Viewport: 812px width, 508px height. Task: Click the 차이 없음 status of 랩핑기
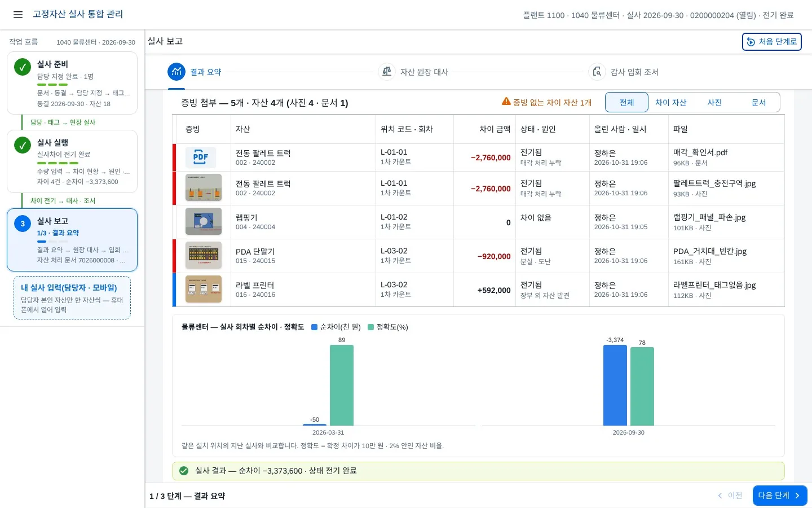pyautogui.click(x=536, y=217)
